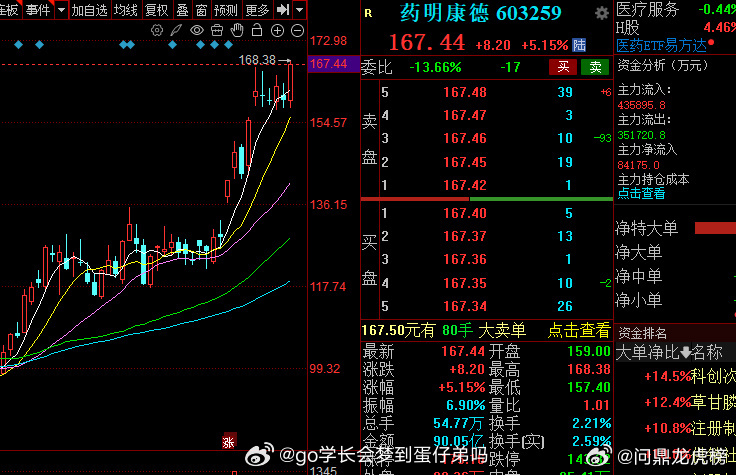Click the 医疗服务 sector label
The image size is (736, 475).
(647, 9)
